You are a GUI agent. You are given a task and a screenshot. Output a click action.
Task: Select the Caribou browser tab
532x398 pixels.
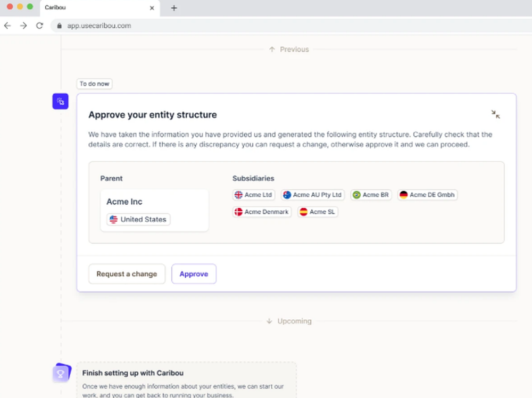pos(90,8)
